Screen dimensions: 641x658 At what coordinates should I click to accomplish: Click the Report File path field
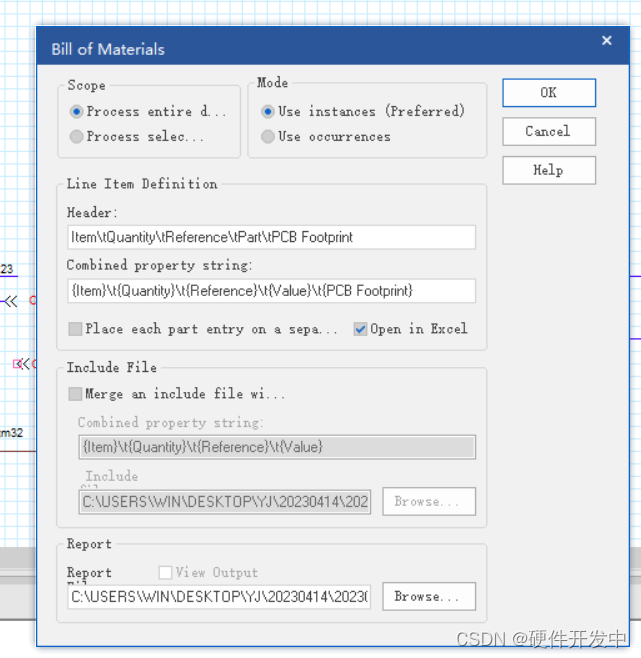pyautogui.click(x=219, y=597)
